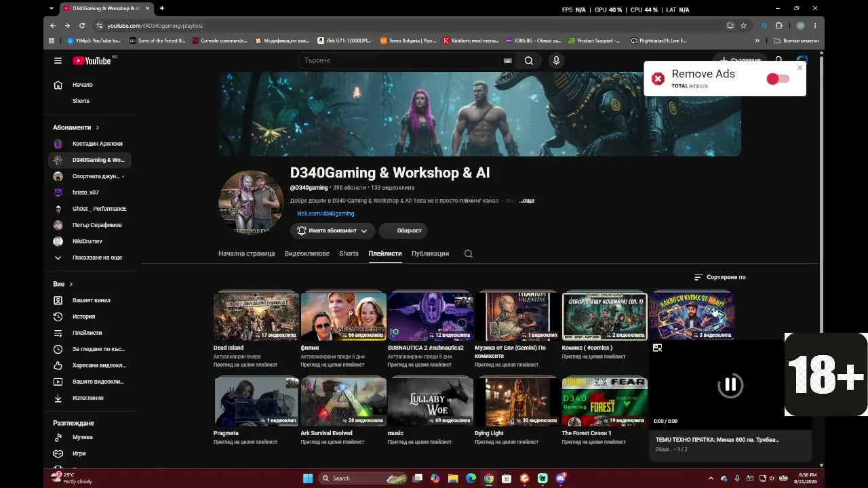The image size is (868, 488).
Task: Expand the Абонаменти section header
Action: [x=76, y=127]
